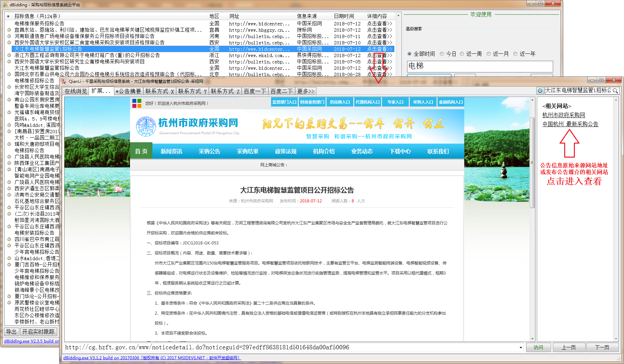
Task: Click the 导出 button in dBidding
Action: 11,332
